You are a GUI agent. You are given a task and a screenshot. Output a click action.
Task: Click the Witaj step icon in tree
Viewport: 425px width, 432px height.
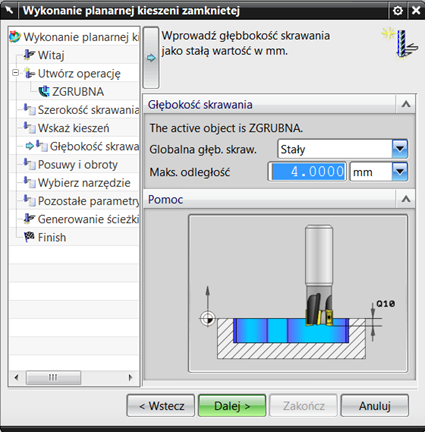(29, 55)
